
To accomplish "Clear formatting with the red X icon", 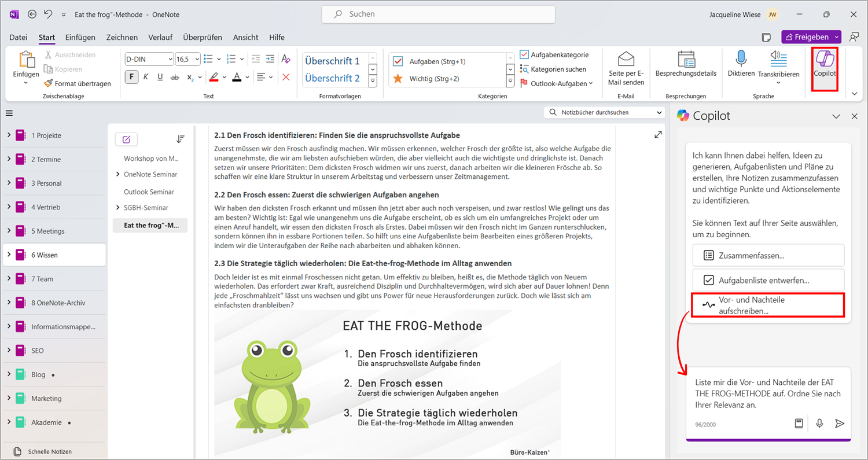I will 286,76.
